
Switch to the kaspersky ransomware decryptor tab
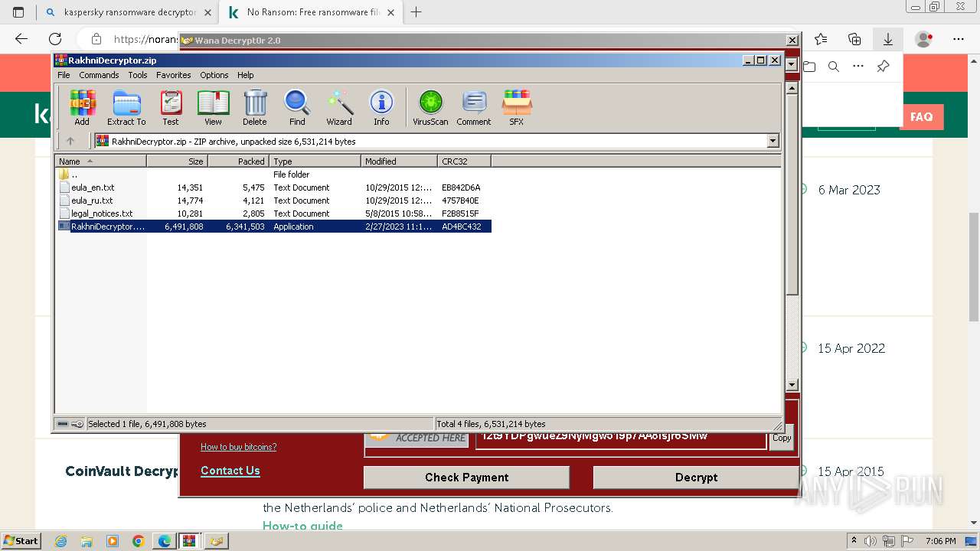tap(129, 12)
